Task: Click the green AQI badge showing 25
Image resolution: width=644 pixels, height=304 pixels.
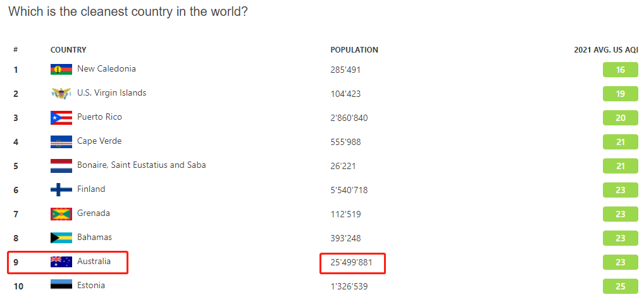Action: pyautogui.click(x=620, y=286)
